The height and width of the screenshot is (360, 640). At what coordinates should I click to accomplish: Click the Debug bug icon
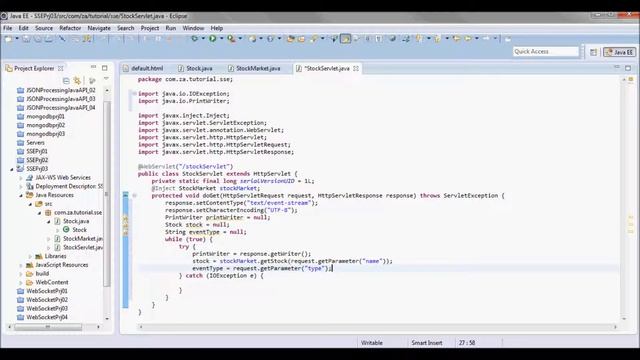tap(194, 39)
